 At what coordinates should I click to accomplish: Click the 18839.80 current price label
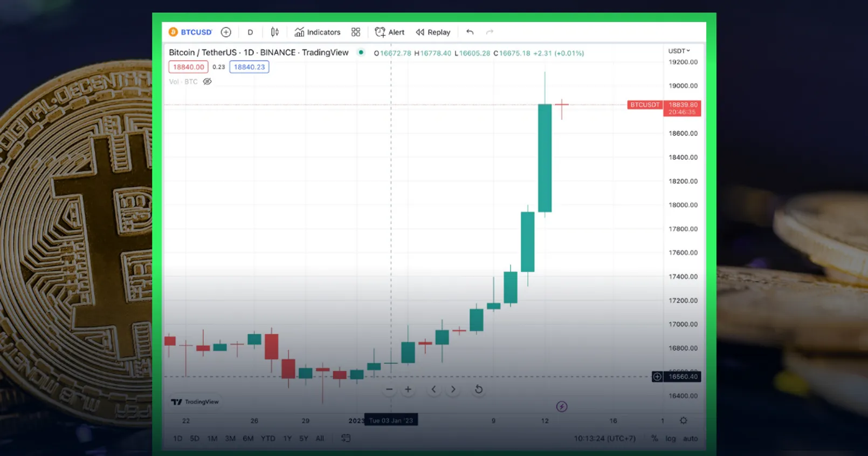[683, 108]
